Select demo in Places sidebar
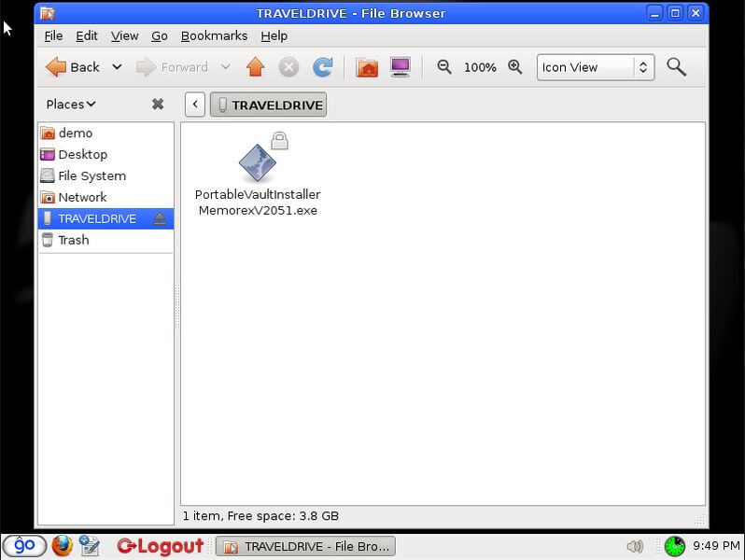This screenshot has width=745, height=560. tap(105, 133)
